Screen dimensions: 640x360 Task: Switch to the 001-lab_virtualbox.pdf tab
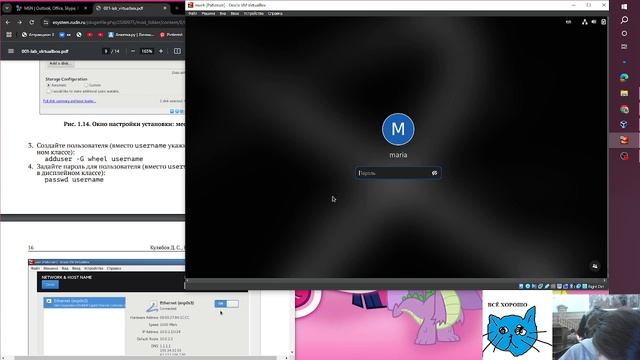[131, 8]
